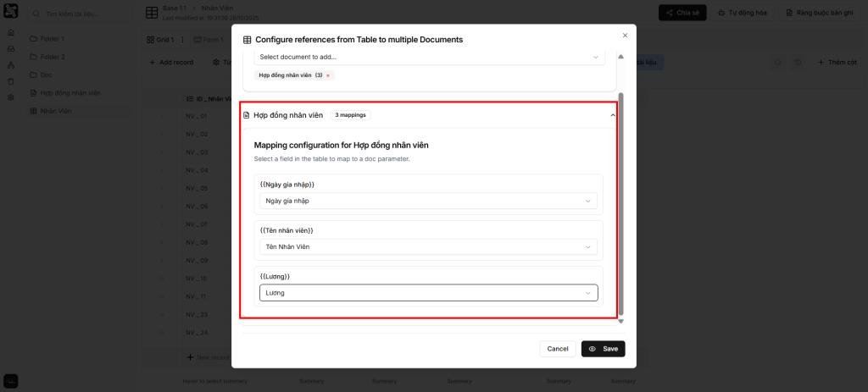Screen dimensions: 868x392
Task: Select the Grid 1 view tab
Action: click(x=159, y=40)
